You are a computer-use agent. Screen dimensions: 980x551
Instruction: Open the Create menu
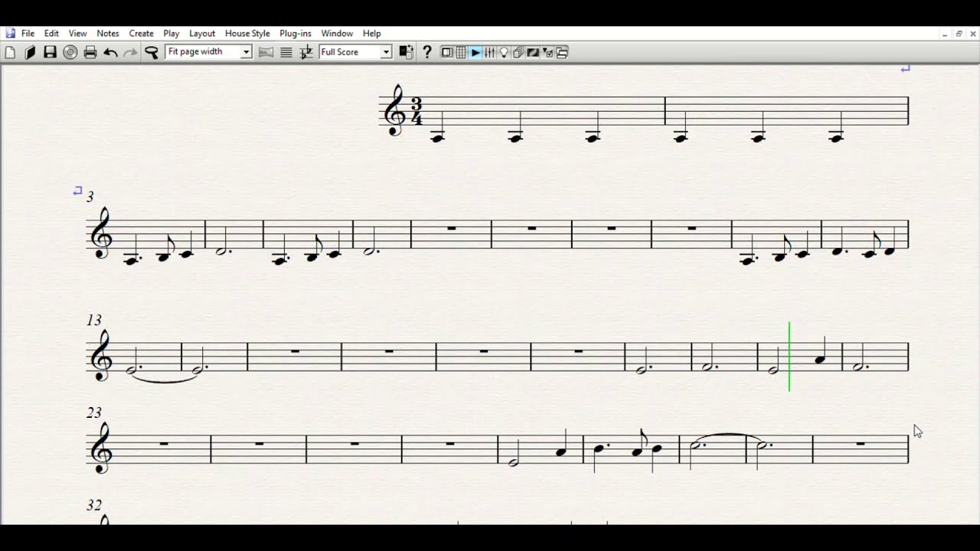[141, 34]
